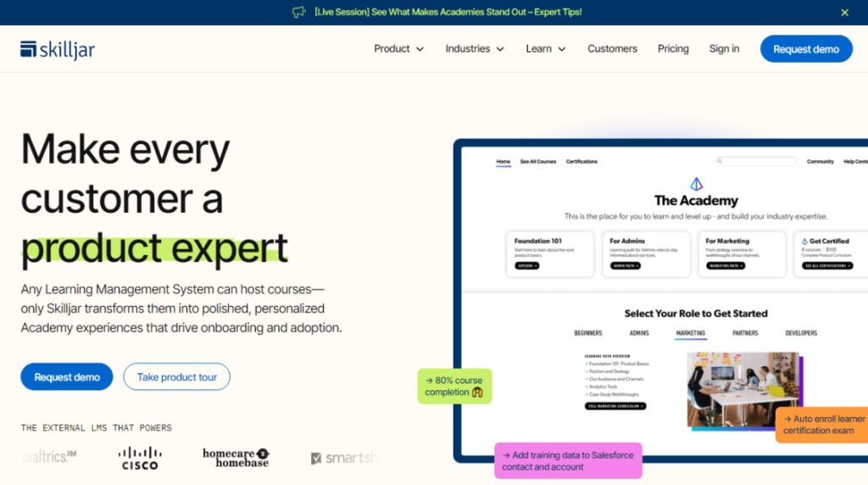Click Request demo below the headline
This screenshot has width=868, height=485.
click(67, 376)
